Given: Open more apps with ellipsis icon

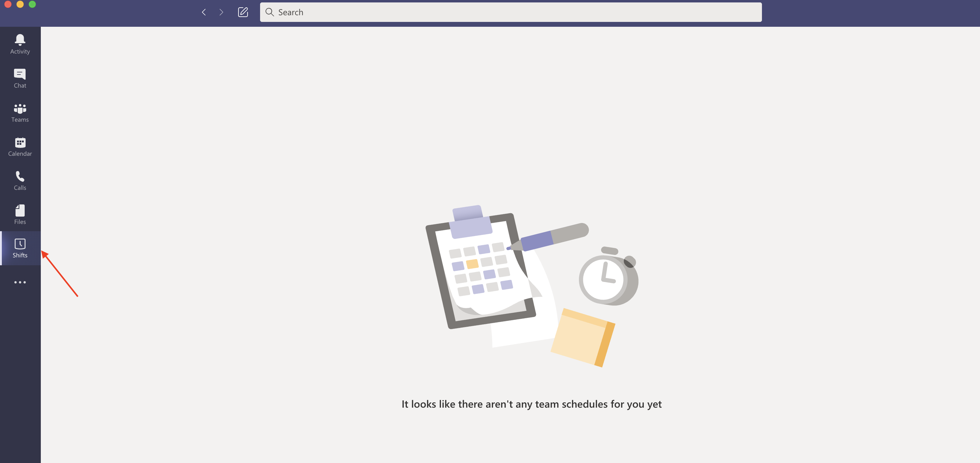Looking at the screenshot, I should point(20,282).
